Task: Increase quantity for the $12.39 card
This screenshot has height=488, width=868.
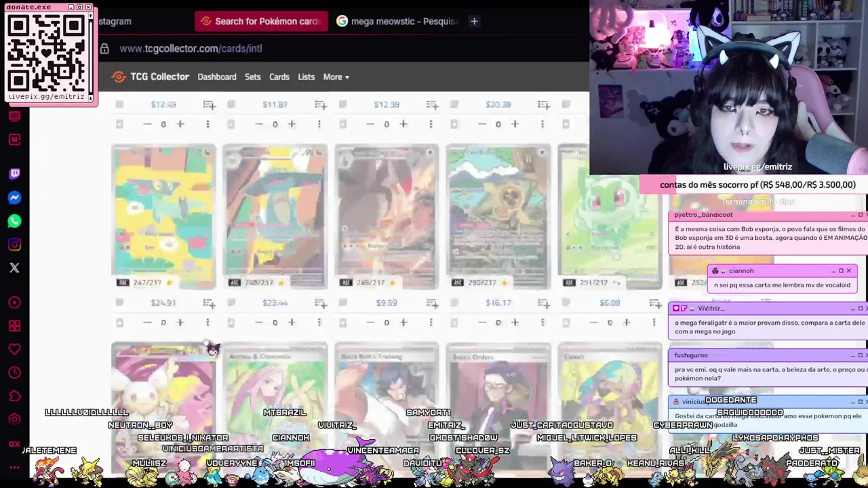Action: tap(403, 124)
